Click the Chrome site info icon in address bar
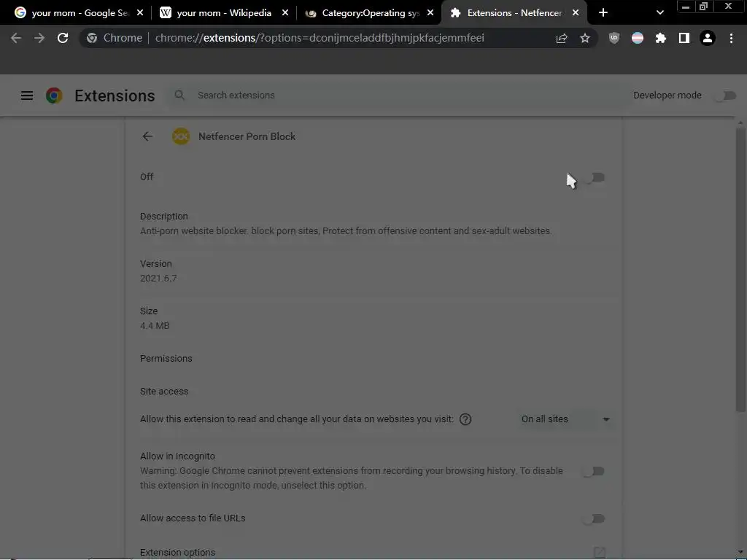This screenshot has width=747, height=560. click(x=92, y=38)
